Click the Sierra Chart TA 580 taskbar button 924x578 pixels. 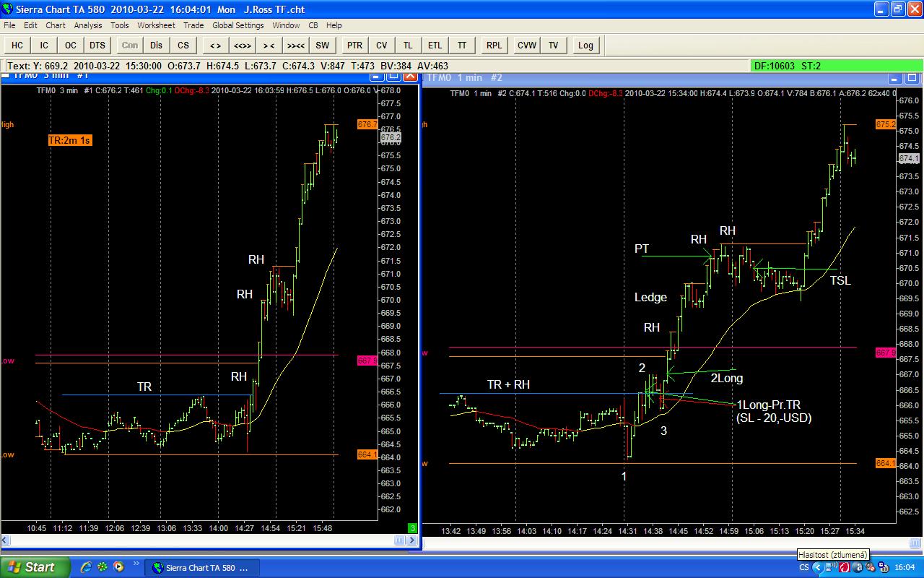pos(201,568)
